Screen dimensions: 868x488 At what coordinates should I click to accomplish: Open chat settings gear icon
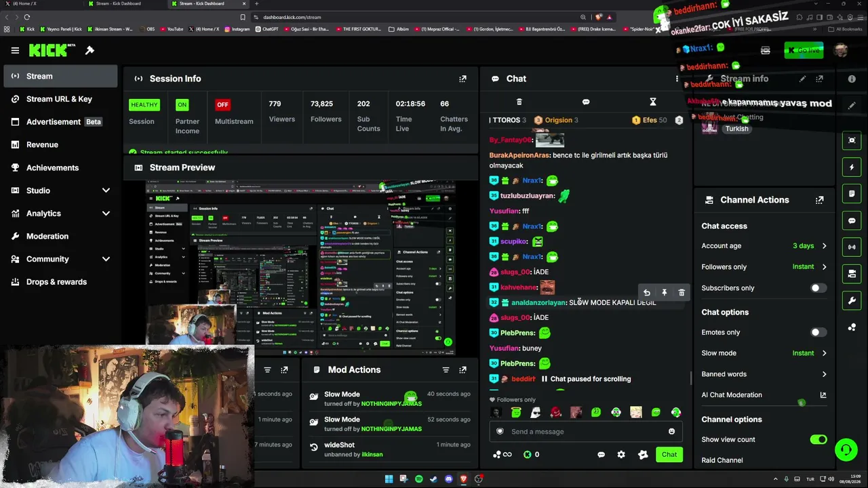(x=621, y=455)
